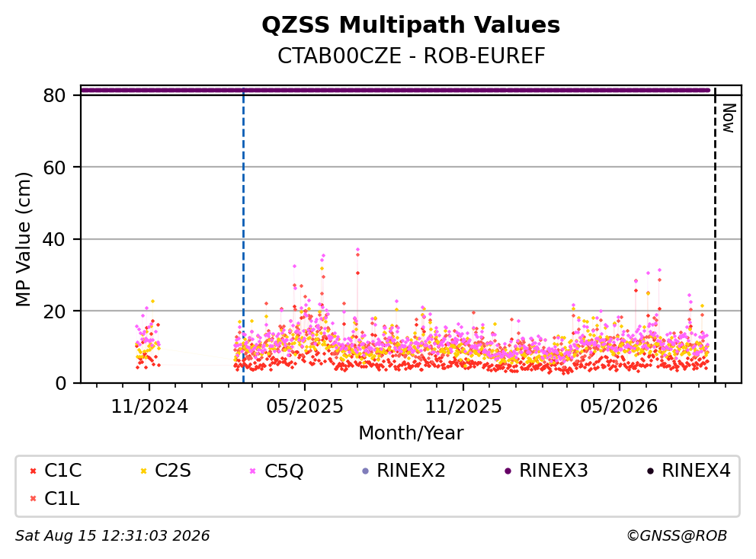Click the chart title QZSS Multipath Values
Image resolution: width=756 pixels, height=559 pixels.
411,25
